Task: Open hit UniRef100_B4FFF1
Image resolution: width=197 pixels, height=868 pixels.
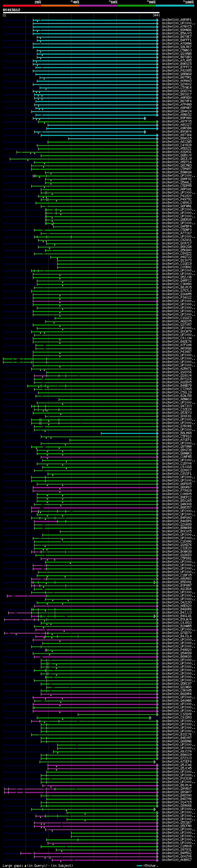Action: point(177,40)
